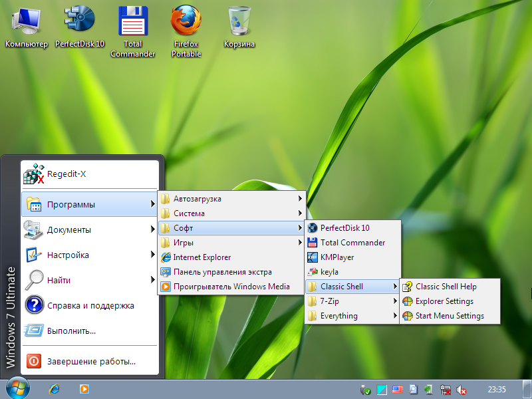Image resolution: width=532 pixels, height=399 pixels.
Task: Click the teal square tray icon
Action: [x=382, y=390]
